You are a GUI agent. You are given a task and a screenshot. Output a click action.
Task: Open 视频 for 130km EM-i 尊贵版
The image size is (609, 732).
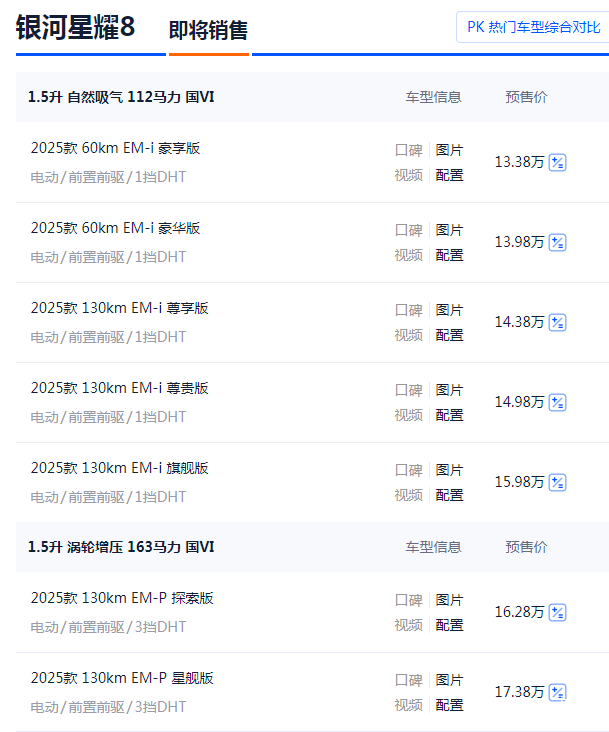(x=408, y=415)
